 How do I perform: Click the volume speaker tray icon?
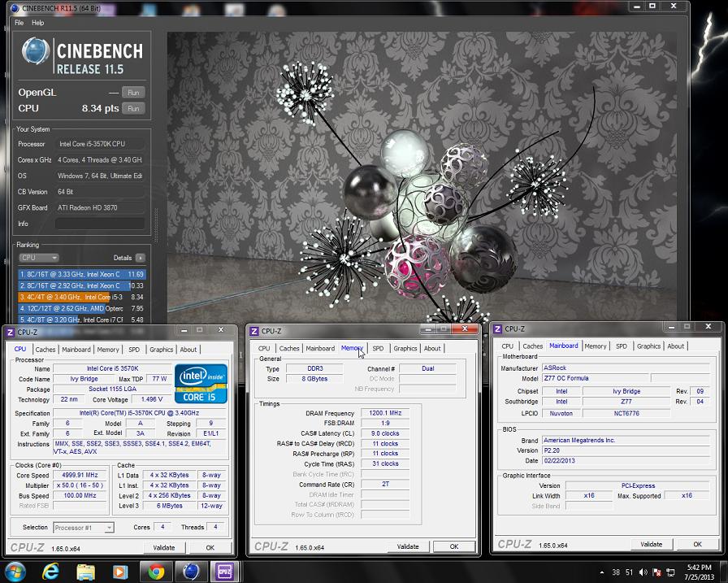click(x=643, y=572)
